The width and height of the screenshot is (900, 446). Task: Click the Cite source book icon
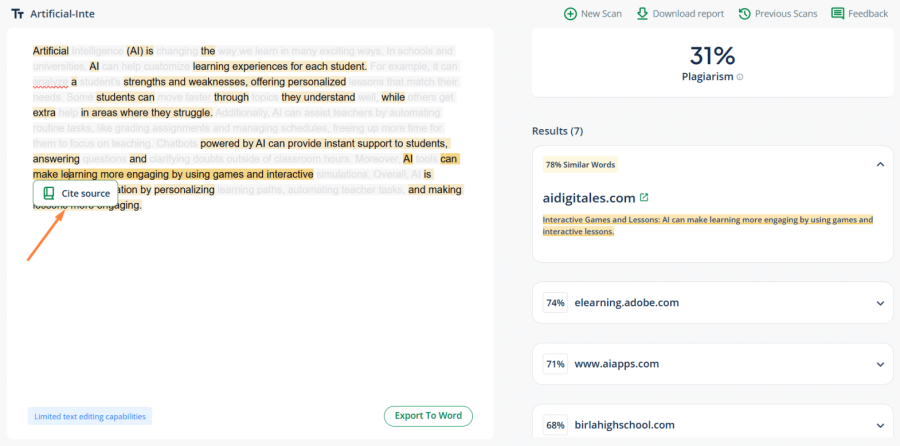(49, 193)
